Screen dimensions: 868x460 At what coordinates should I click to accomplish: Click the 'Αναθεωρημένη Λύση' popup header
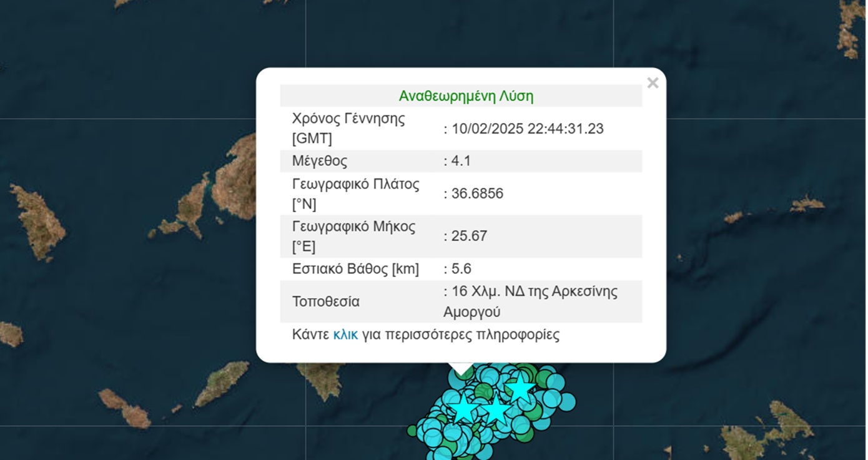pos(466,96)
